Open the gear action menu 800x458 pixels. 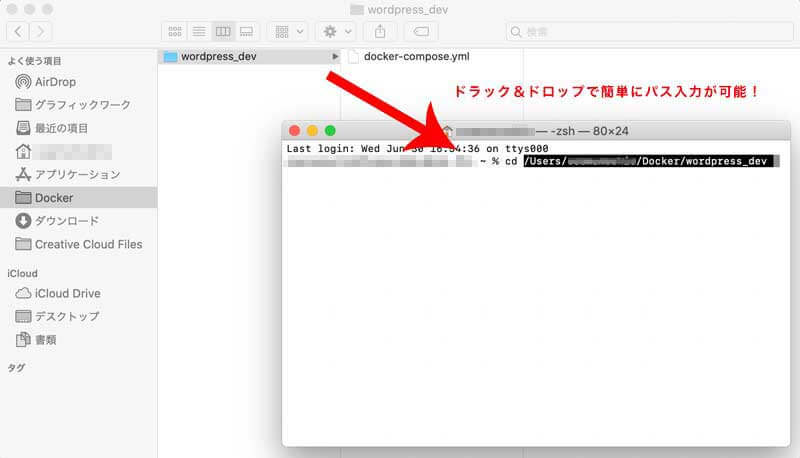pyautogui.click(x=335, y=31)
